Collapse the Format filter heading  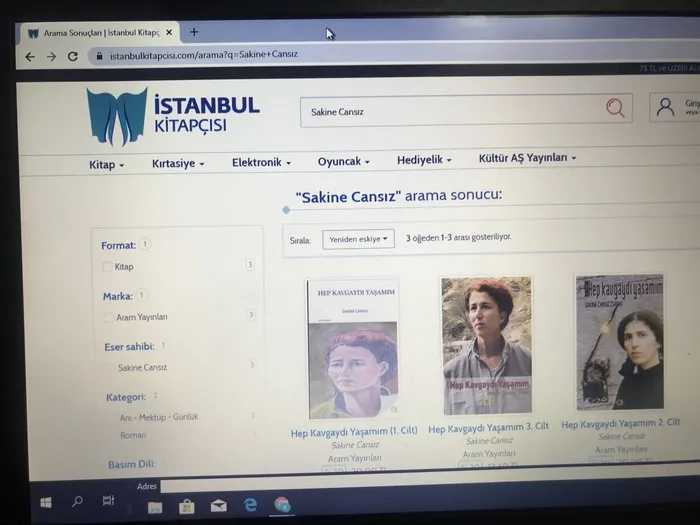coord(118,246)
